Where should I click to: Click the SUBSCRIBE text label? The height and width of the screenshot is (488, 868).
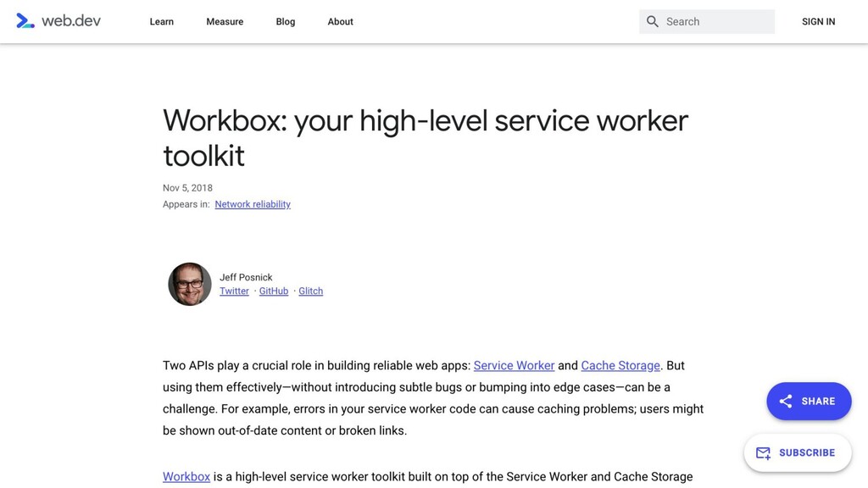(x=807, y=452)
